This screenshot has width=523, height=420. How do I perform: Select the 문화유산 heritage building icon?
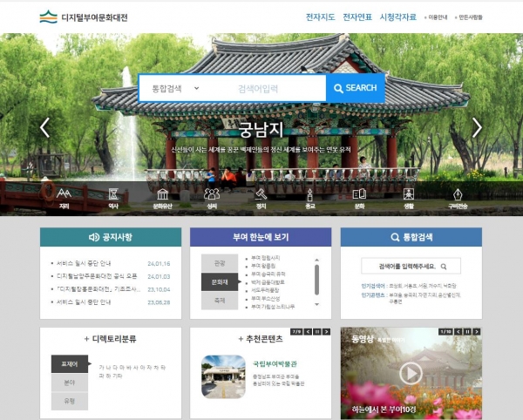[162, 196]
